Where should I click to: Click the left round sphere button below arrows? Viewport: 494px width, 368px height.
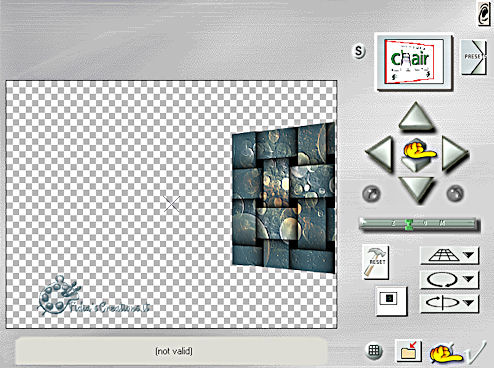coord(371,194)
